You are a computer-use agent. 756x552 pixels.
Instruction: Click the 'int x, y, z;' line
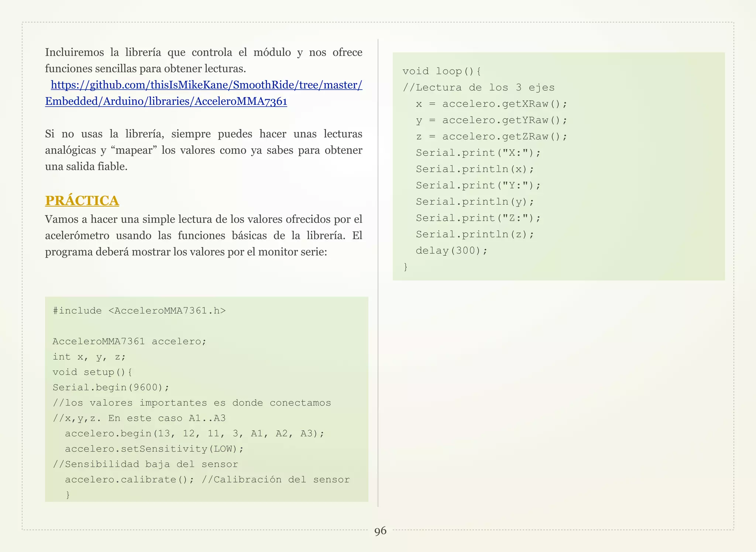pyautogui.click(x=89, y=357)
